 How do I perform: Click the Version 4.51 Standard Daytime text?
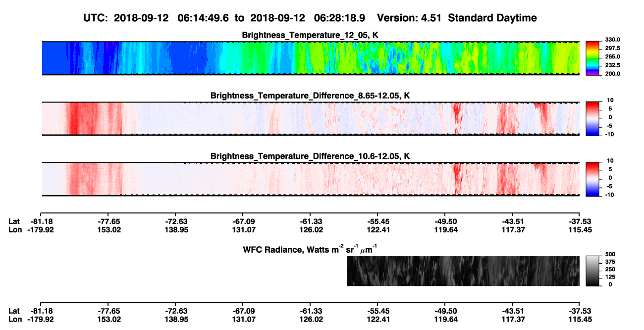pos(457,18)
